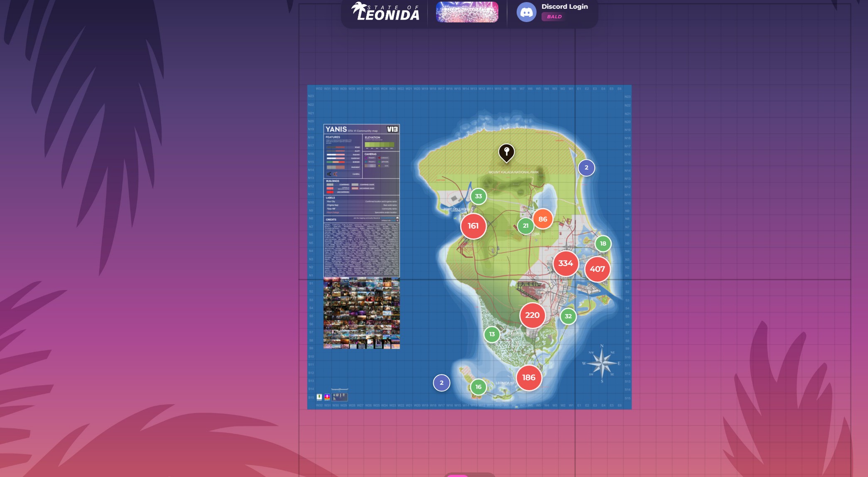Viewport: 868px width, 477px height.
Task: Select the black location pin on Mount Kalaga
Action: 506,153
